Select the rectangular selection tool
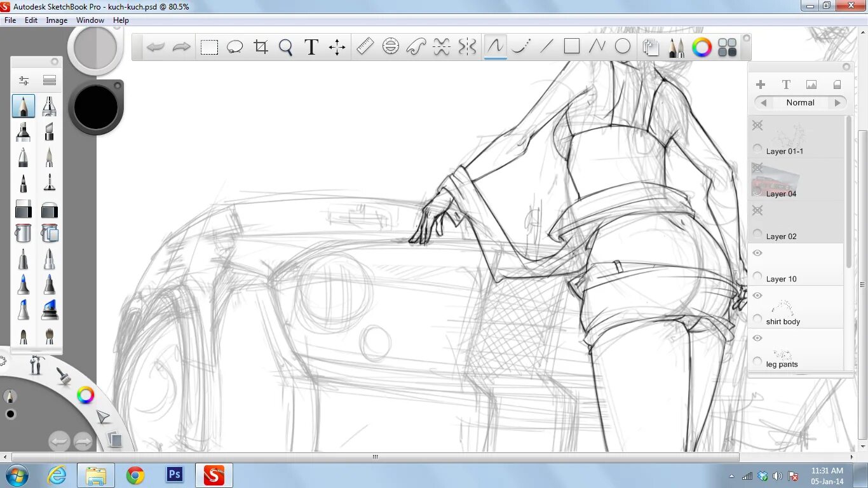Image resolution: width=868 pixels, height=488 pixels. click(209, 48)
